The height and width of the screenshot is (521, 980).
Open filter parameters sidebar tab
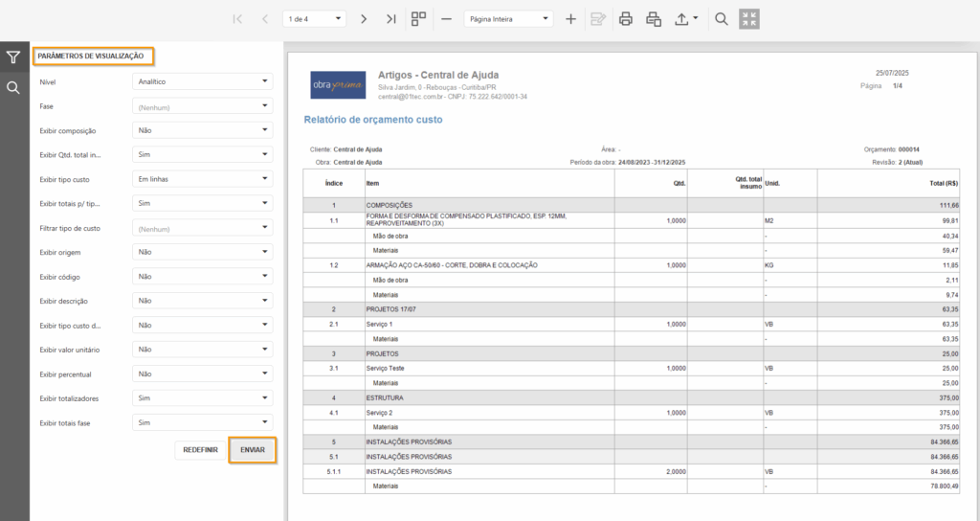tap(13, 57)
